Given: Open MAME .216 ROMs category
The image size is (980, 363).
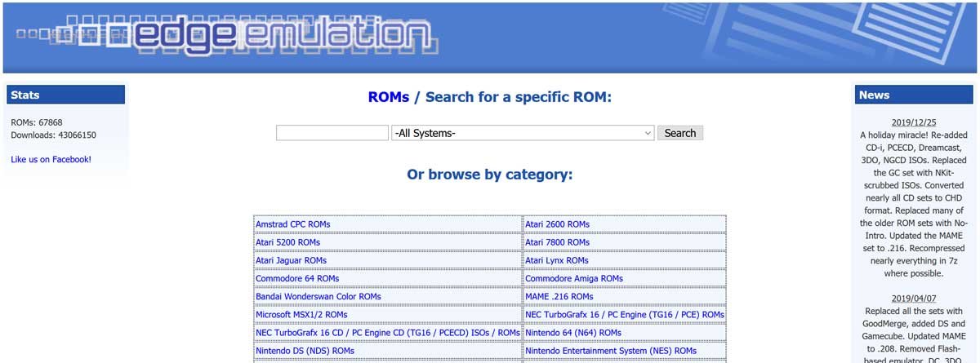Looking at the screenshot, I should [x=559, y=297].
